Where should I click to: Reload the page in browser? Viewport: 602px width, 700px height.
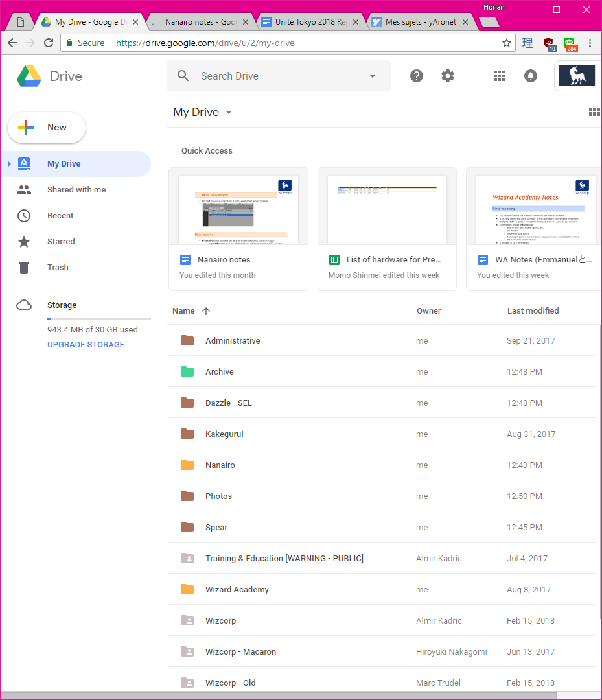click(49, 43)
